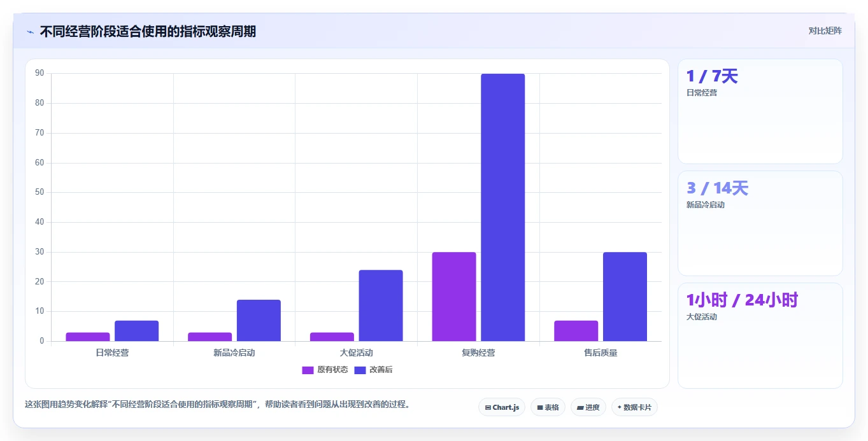Select the Chart.js tag chip
The width and height of the screenshot is (868, 441).
[x=502, y=407]
